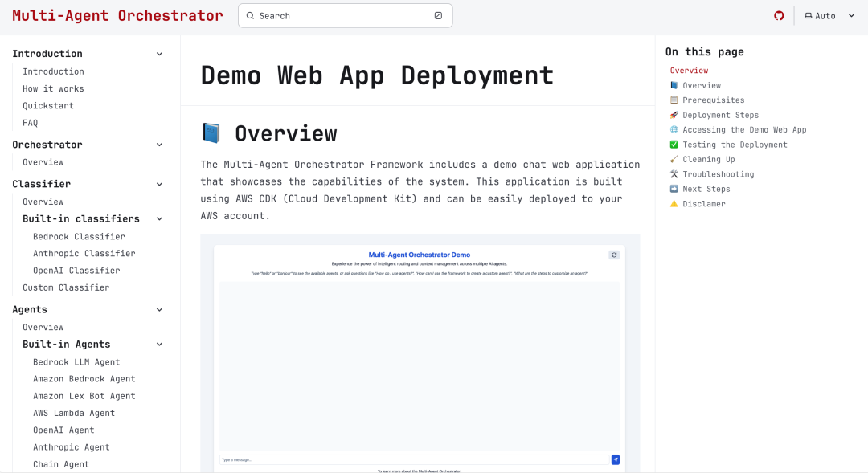868x473 pixels.
Task: Click the search magnifier icon
Action: tap(250, 15)
